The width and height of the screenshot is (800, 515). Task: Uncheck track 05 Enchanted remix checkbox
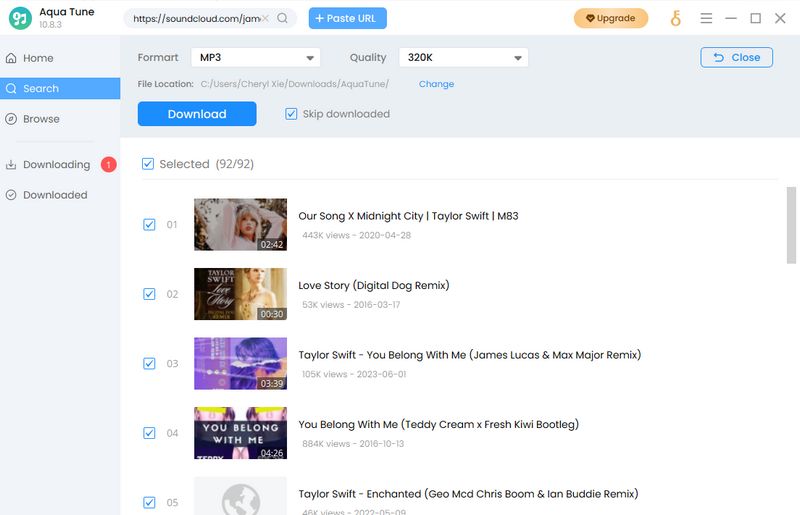coord(149,502)
